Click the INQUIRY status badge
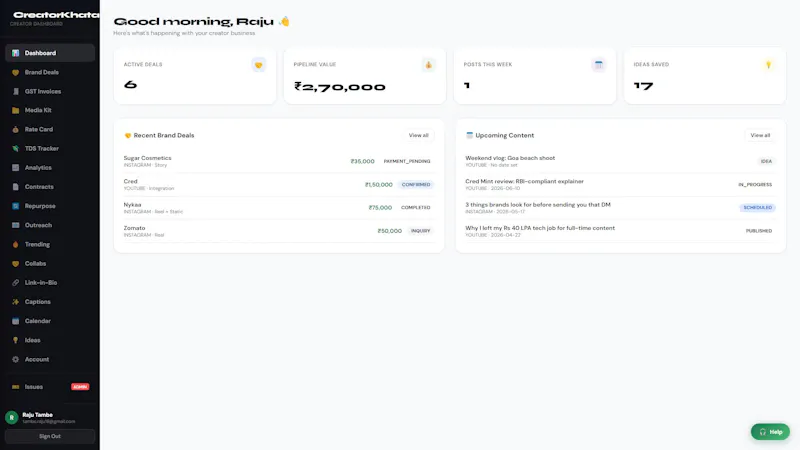The height and width of the screenshot is (450, 800). pos(420,231)
